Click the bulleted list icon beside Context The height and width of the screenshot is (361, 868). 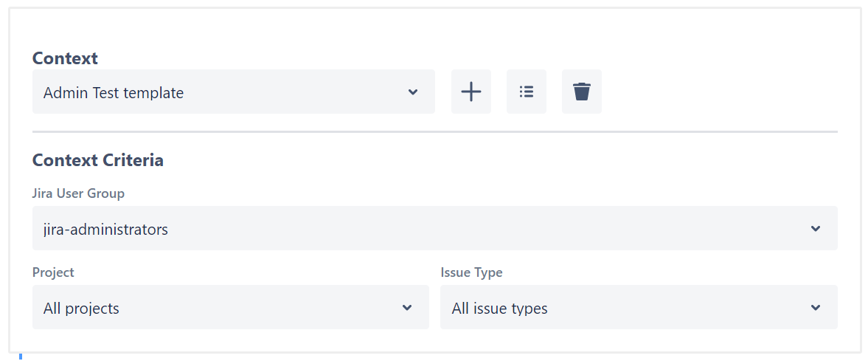[x=526, y=92]
